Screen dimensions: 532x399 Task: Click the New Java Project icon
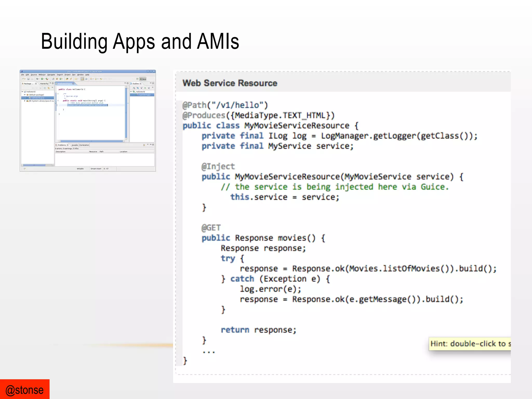[53, 79]
